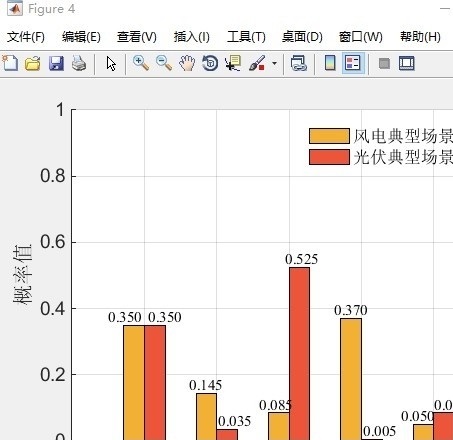Screen dimensions: 453x440
Task: Open the 帮助(H) menu
Action: click(x=420, y=37)
